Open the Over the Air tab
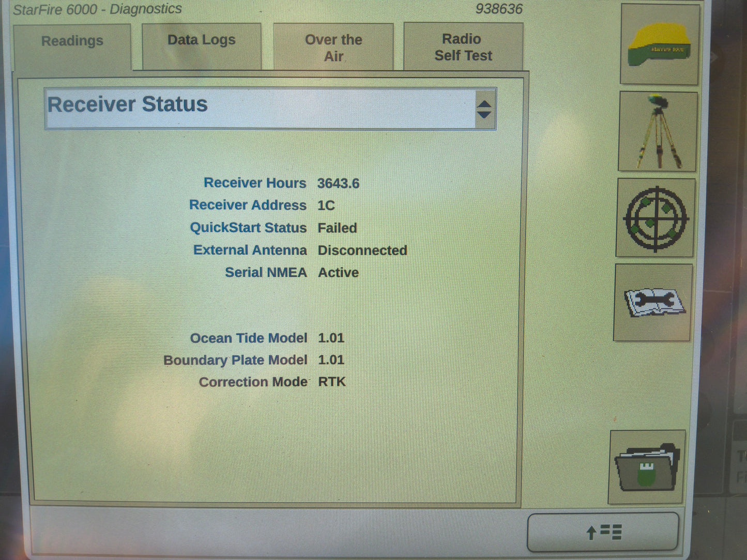Screen dimensions: 747x560 (334, 46)
